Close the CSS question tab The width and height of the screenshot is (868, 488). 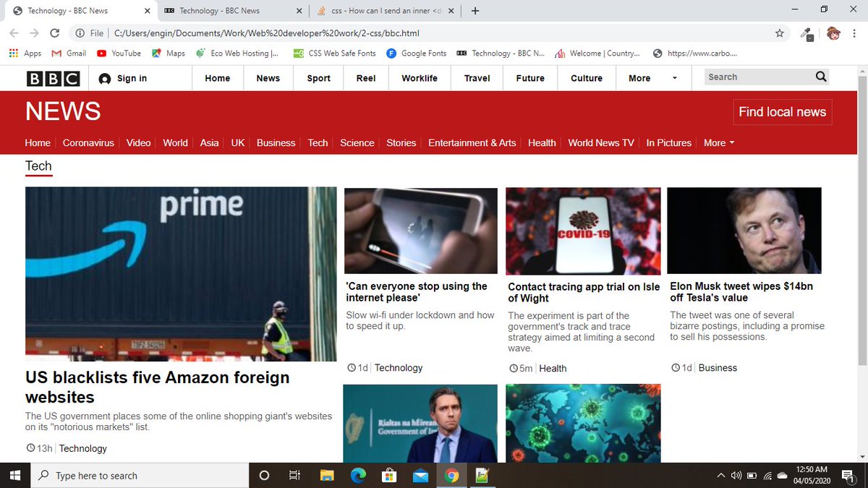pyautogui.click(x=452, y=11)
